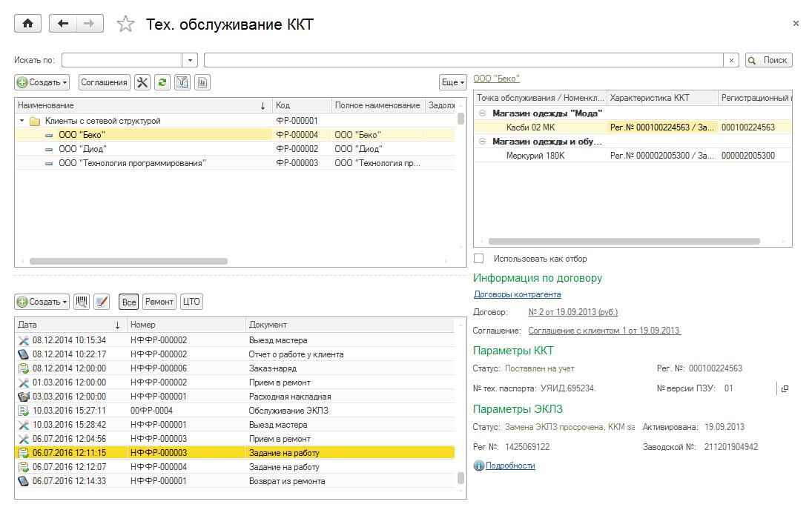Add page to favorites with star icon

(x=126, y=24)
